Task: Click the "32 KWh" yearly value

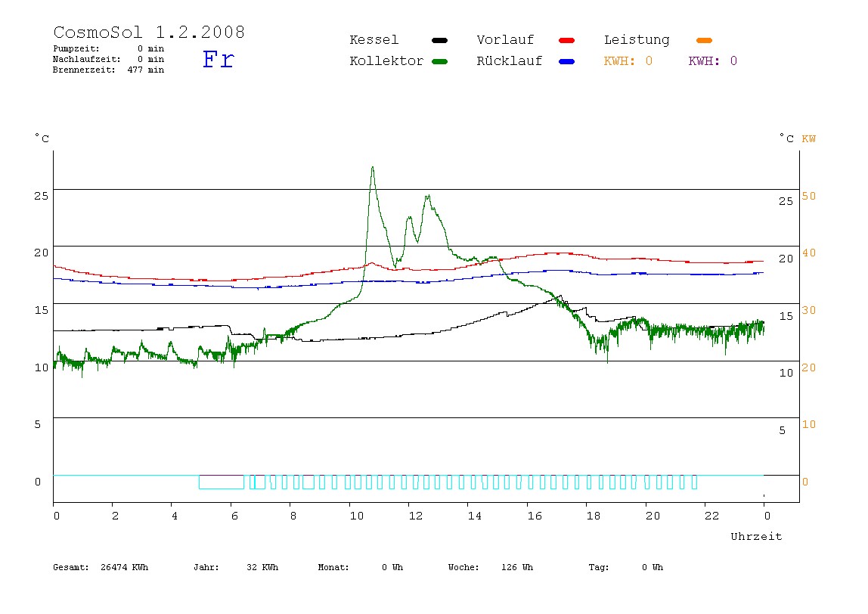Action: [262, 567]
